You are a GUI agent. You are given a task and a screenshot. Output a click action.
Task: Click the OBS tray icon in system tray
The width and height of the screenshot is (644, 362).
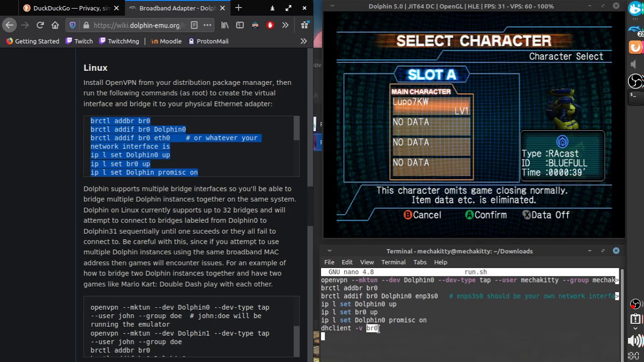tap(636, 304)
